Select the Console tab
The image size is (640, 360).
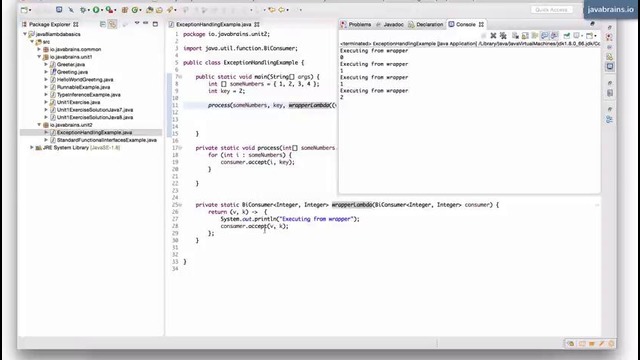coord(466,24)
